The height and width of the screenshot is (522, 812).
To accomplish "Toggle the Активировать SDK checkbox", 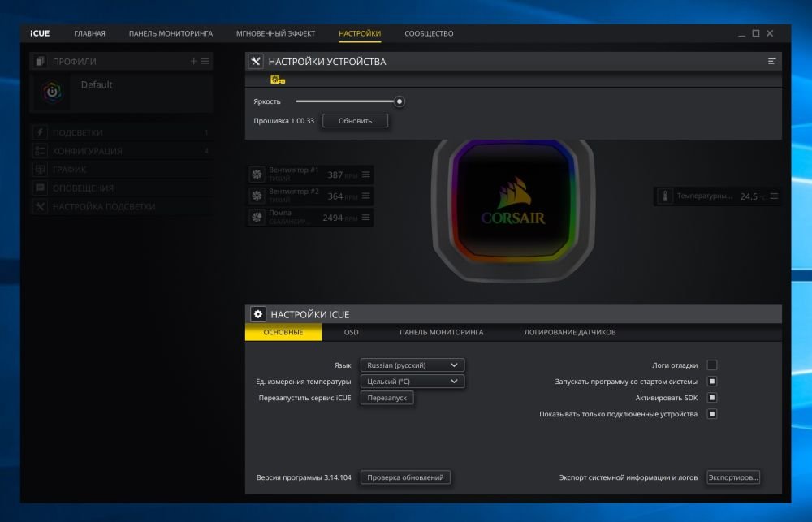I will pyautogui.click(x=712, y=398).
